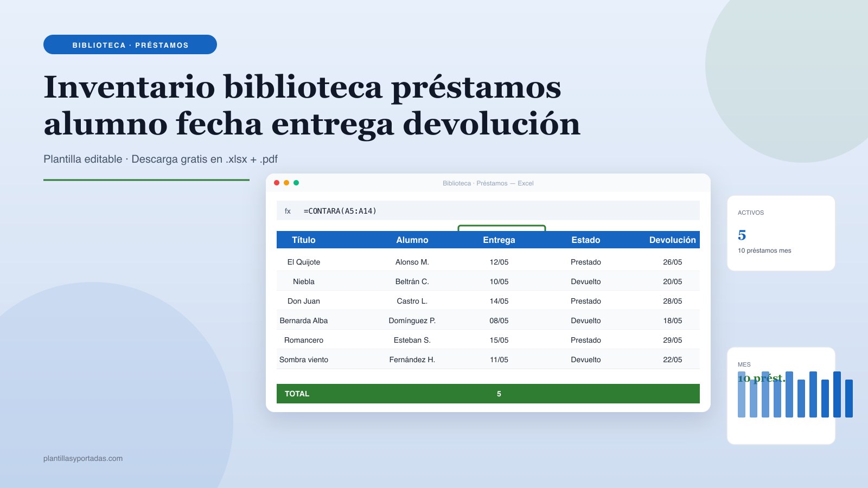868x488 pixels.
Task: Click the Sombra viento title cell
Action: pyautogui.click(x=304, y=359)
